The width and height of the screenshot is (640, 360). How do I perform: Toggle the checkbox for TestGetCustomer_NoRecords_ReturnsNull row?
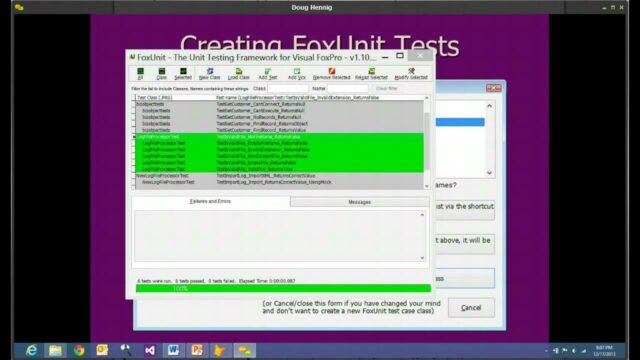[133, 118]
